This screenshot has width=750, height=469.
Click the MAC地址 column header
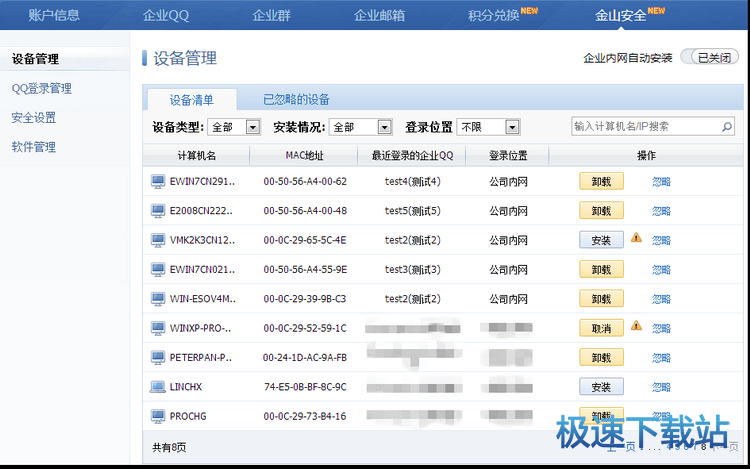tap(304, 156)
